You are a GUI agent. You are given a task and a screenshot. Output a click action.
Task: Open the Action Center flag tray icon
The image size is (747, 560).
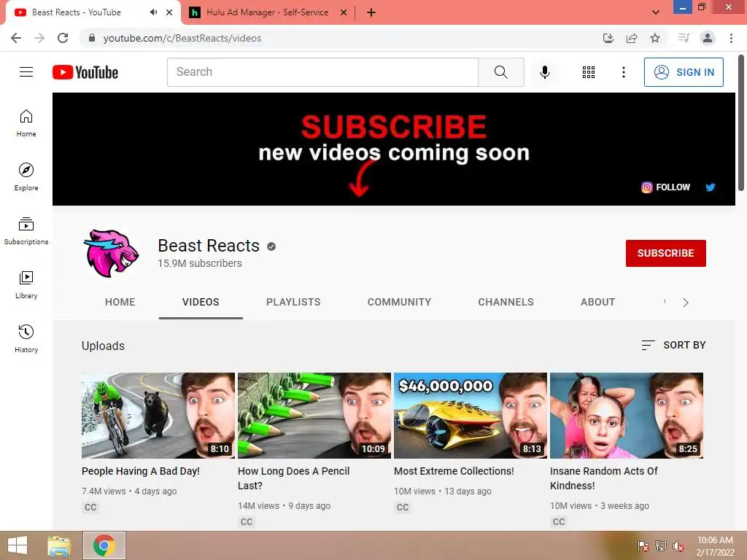click(643, 546)
